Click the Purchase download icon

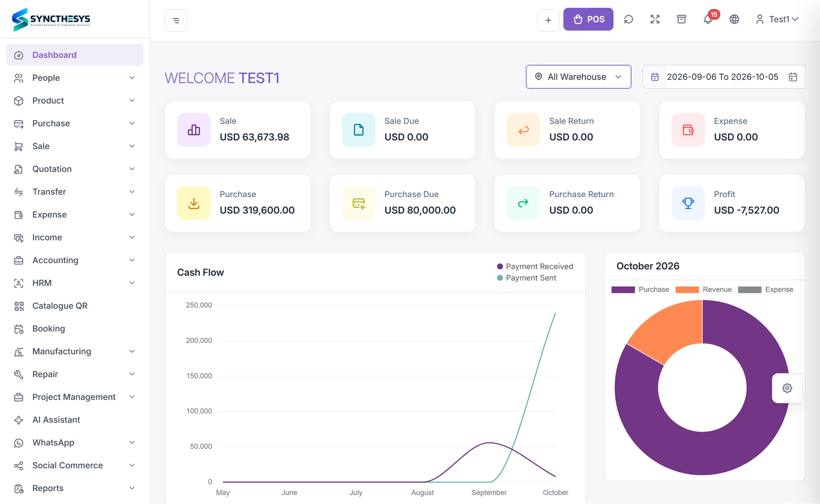point(194,203)
